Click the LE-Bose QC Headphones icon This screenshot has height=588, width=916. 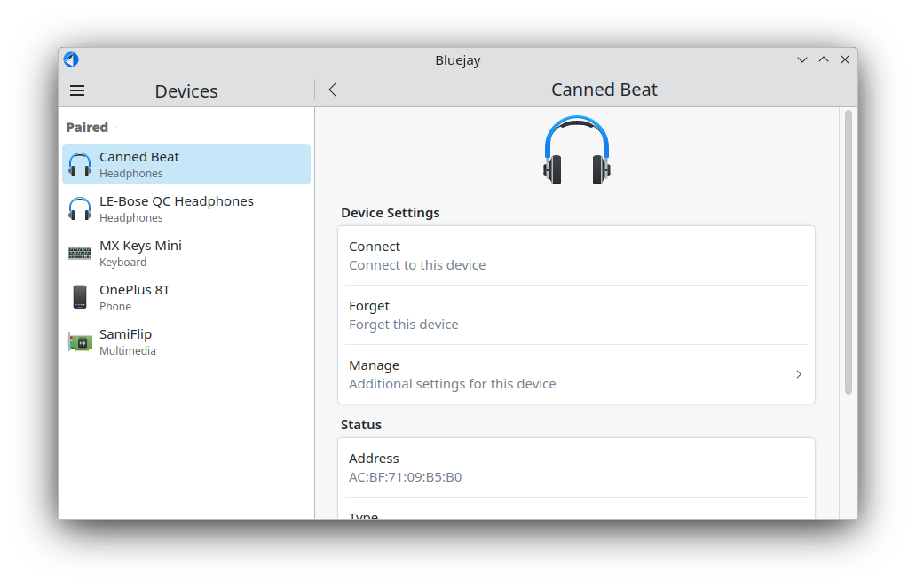(80, 209)
